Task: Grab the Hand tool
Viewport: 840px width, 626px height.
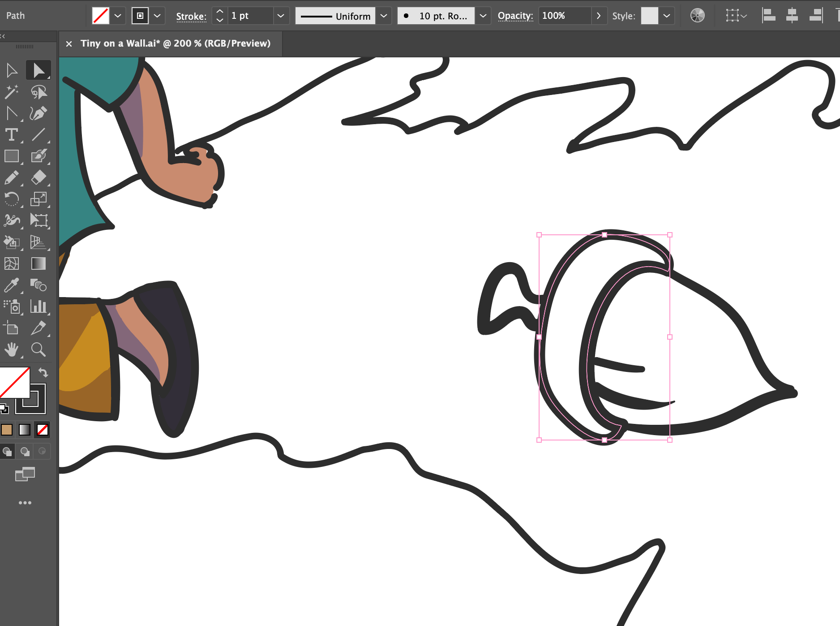Action: pos(12,350)
